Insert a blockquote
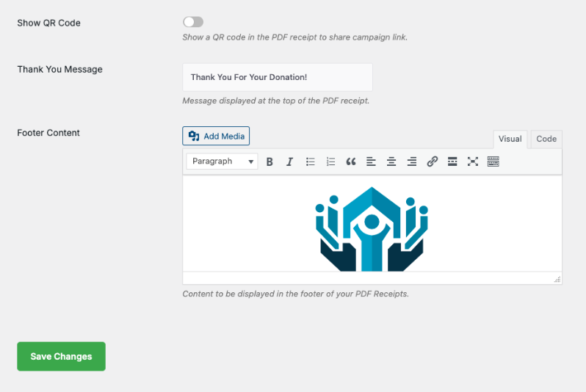The width and height of the screenshot is (586, 392). (x=350, y=161)
